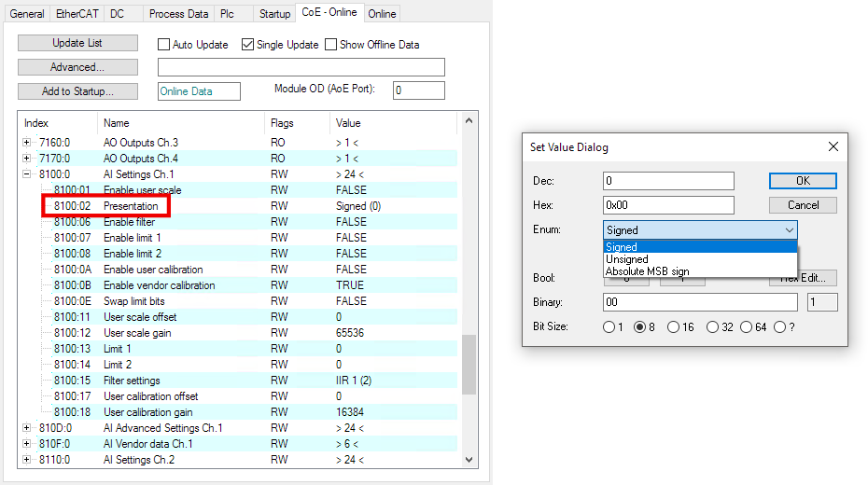
Task: Toggle Show Offline Data checkbox
Action: 330,44
